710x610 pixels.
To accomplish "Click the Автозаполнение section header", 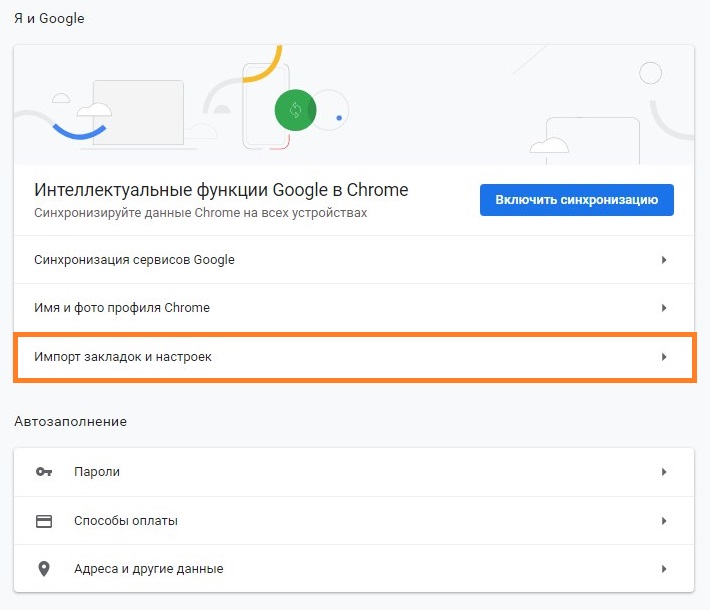I will pos(70,421).
